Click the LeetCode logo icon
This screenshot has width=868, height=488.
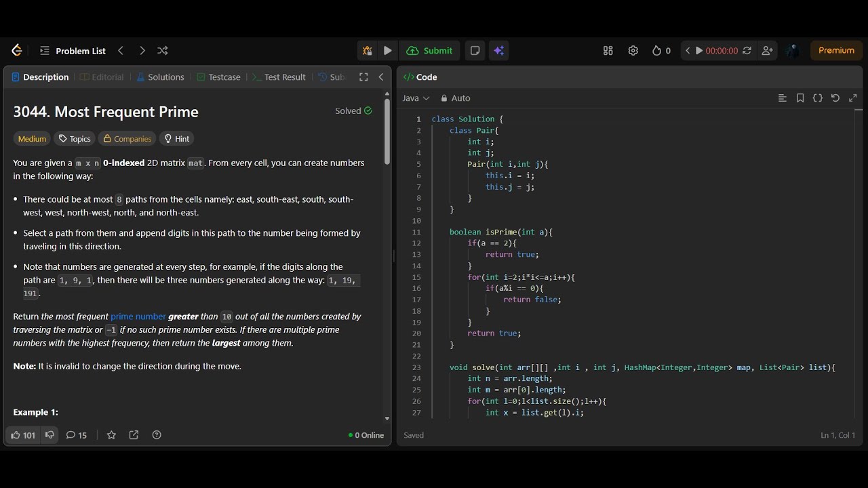(x=17, y=51)
